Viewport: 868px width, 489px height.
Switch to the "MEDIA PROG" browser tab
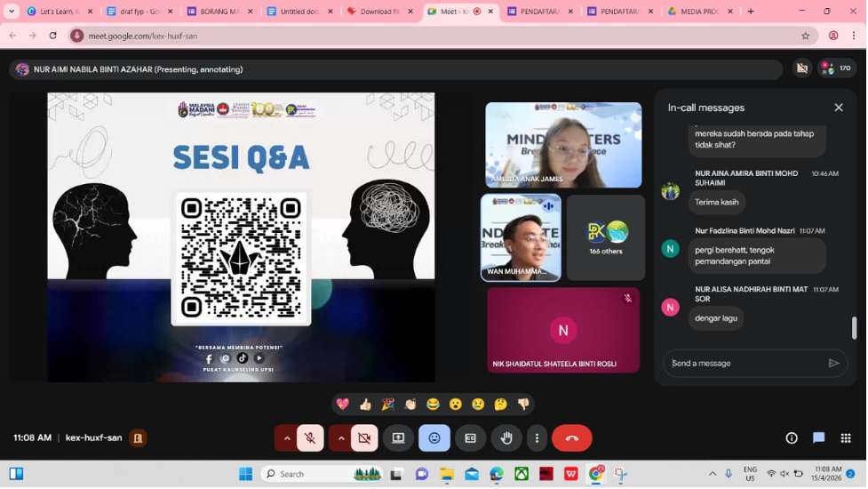coord(693,12)
